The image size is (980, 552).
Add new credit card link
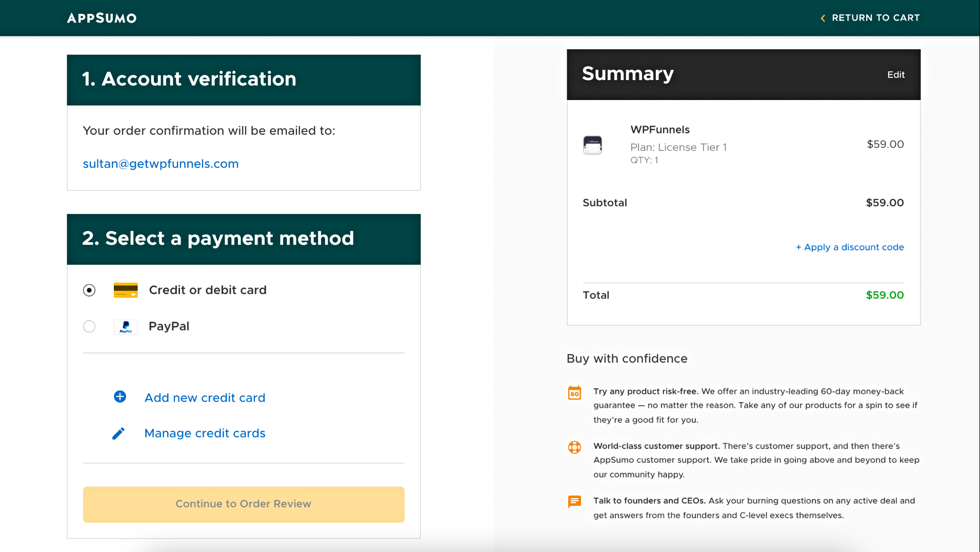(205, 398)
